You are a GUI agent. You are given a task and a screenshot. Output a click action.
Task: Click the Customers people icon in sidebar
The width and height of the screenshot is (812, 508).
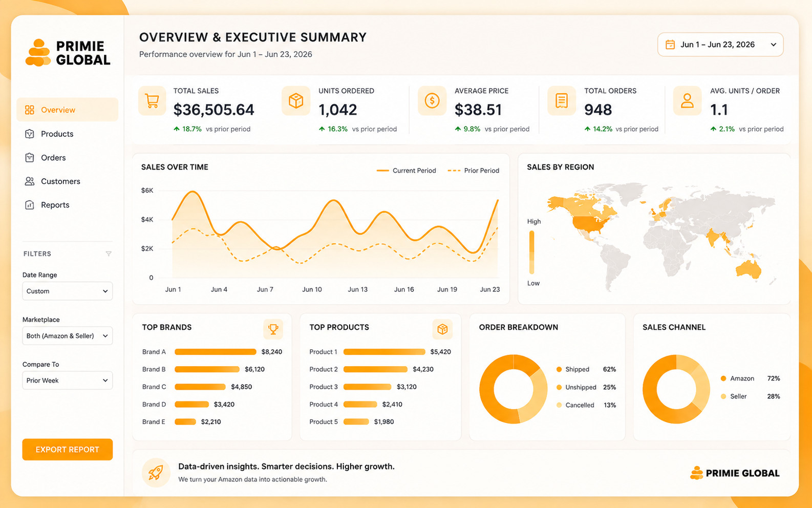30,181
